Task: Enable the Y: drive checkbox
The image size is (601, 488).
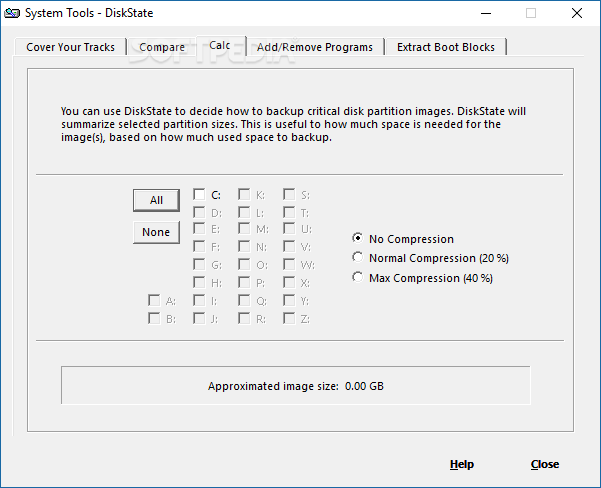Action: pyautogui.click(x=289, y=300)
